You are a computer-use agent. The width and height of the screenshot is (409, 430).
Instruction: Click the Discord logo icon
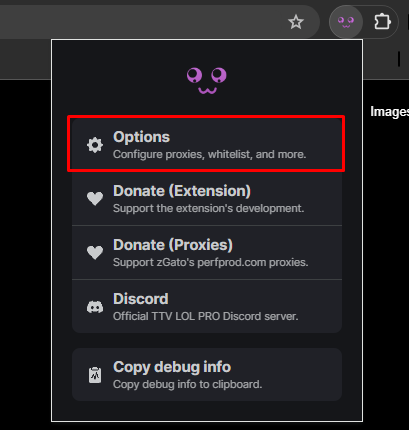[x=95, y=307]
